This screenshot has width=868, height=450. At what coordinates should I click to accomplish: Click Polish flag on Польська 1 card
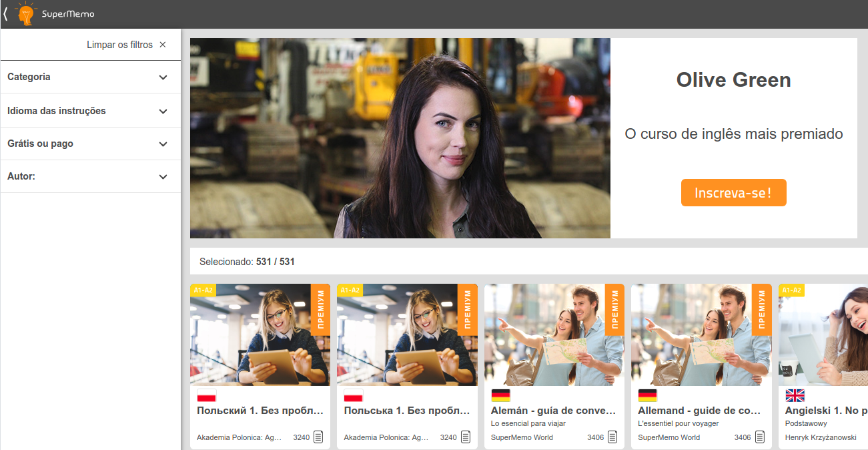click(353, 395)
